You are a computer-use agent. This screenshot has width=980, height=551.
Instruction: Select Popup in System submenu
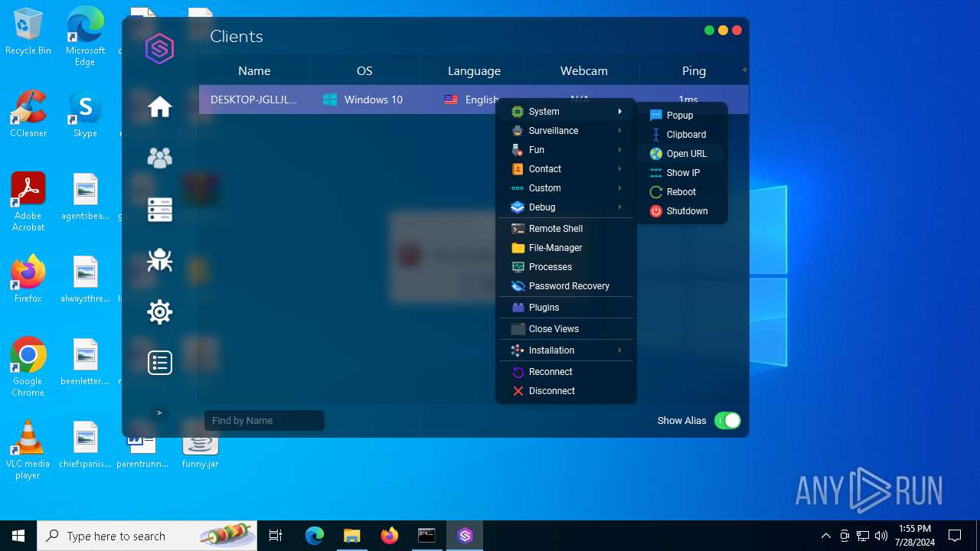681,116
